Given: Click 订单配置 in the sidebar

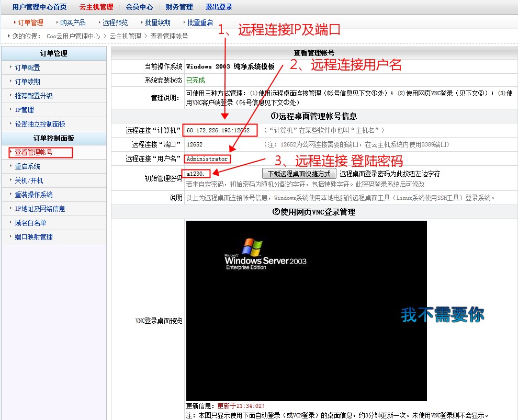Looking at the screenshot, I should point(27,67).
